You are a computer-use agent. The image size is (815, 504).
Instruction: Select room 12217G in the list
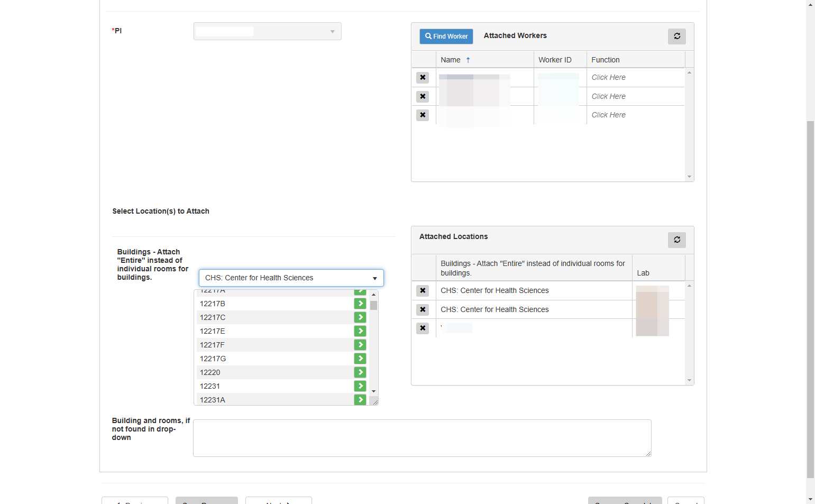274,359
